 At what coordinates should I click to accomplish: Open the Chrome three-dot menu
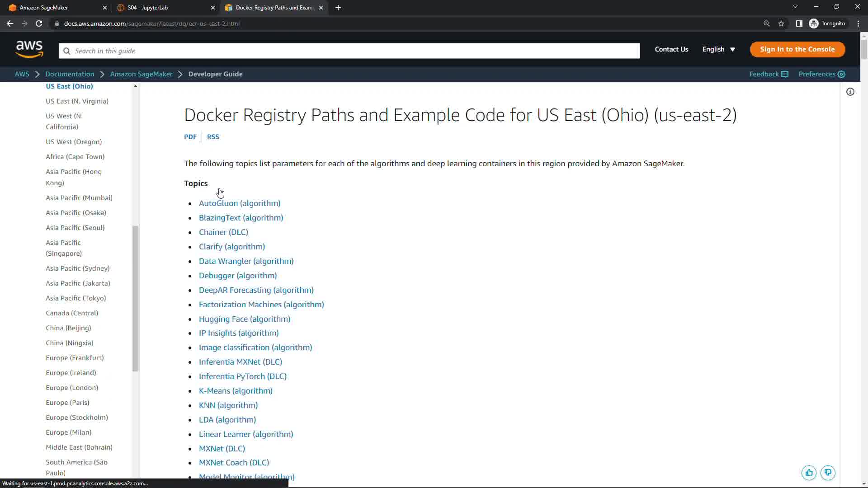[x=858, y=23]
